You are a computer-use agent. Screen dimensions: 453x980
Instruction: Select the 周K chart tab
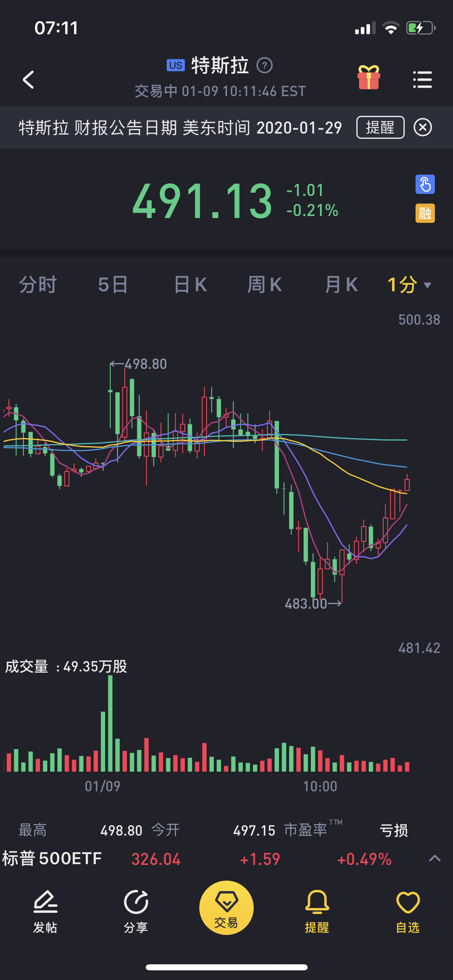(x=265, y=285)
